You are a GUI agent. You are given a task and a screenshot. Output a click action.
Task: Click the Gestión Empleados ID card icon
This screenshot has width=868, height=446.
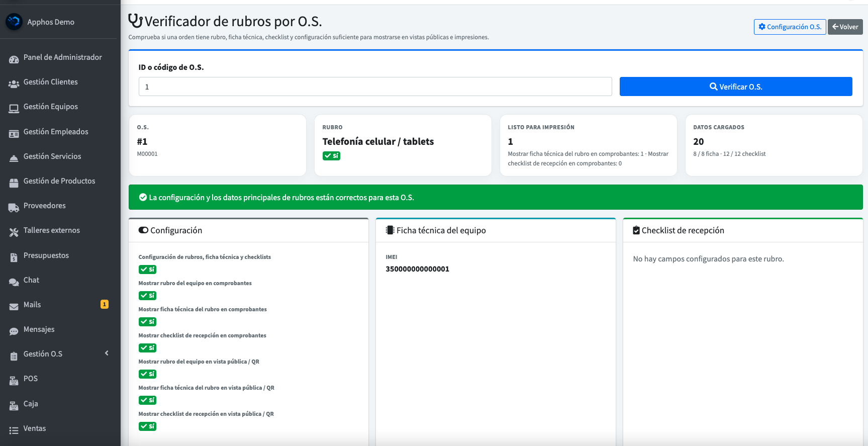click(14, 133)
